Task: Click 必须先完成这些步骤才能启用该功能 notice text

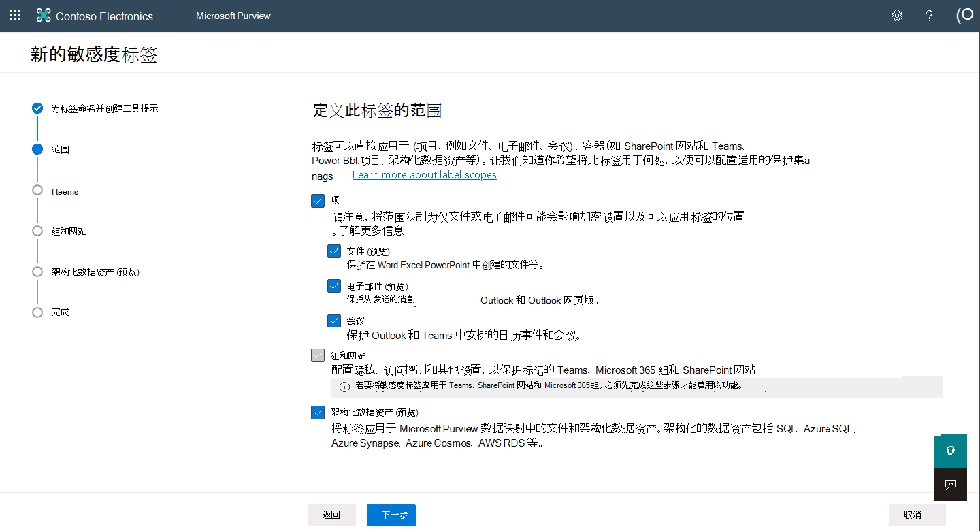Action: (672, 385)
